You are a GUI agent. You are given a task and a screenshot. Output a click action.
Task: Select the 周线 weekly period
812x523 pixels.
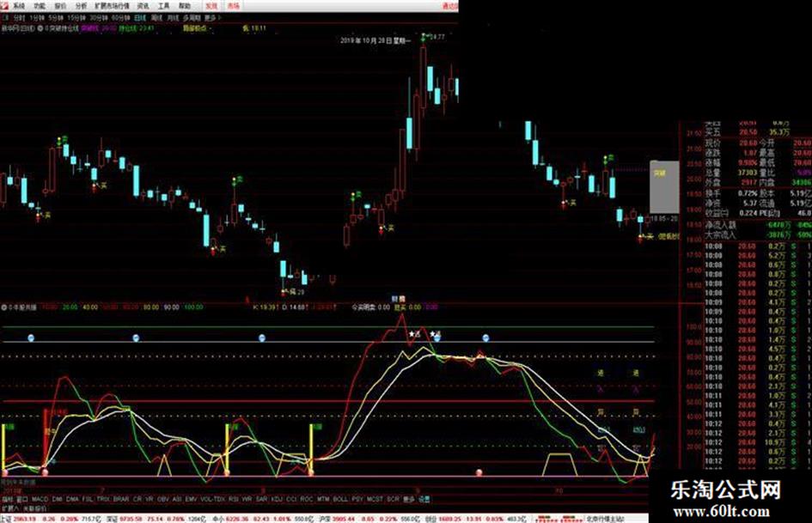click(x=156, y=18)
